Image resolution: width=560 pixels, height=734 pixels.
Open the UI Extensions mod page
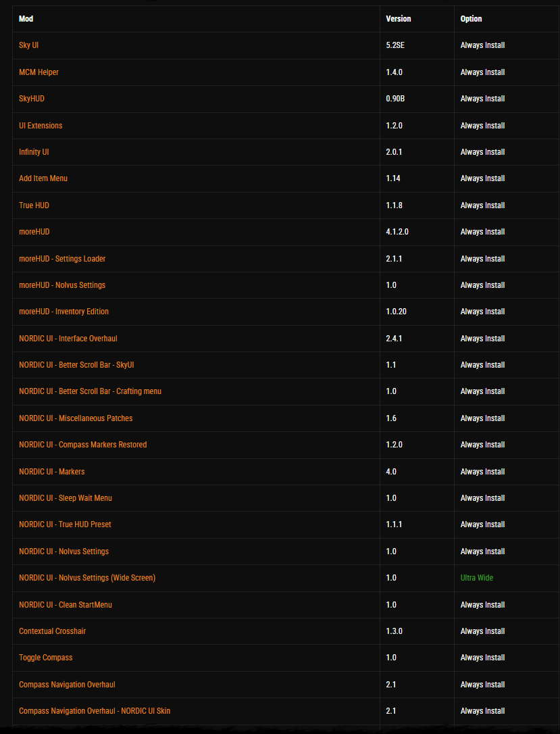[x=41, y=126]
